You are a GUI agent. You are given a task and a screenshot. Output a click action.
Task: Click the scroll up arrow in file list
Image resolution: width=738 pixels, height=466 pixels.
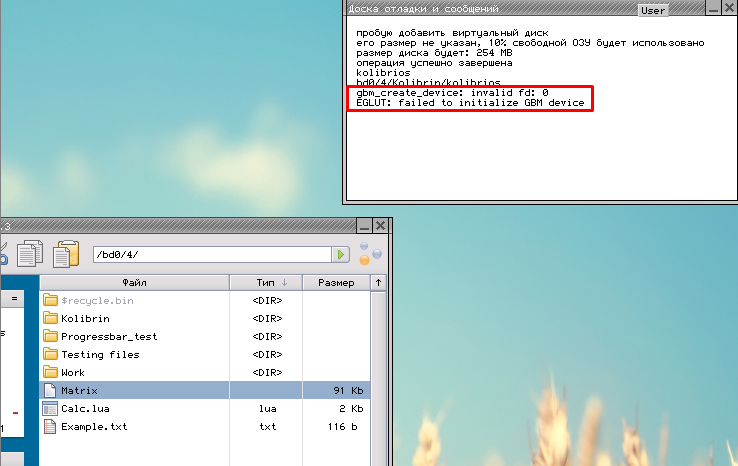378,283
